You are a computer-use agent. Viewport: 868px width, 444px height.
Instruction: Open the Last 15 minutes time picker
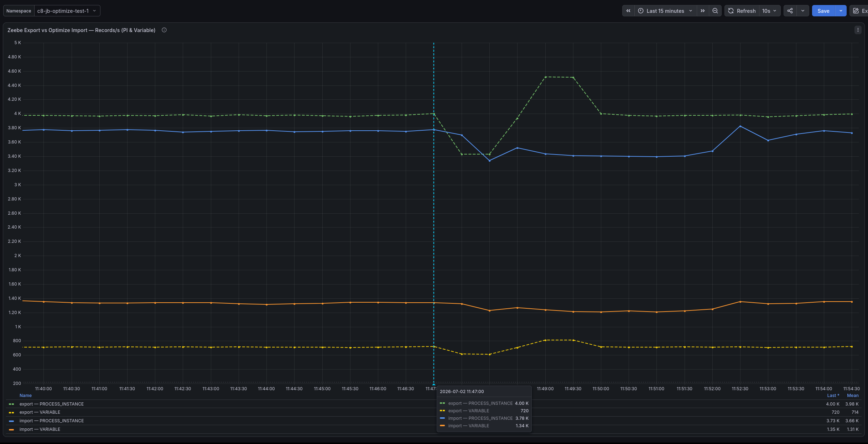(665, 11)
